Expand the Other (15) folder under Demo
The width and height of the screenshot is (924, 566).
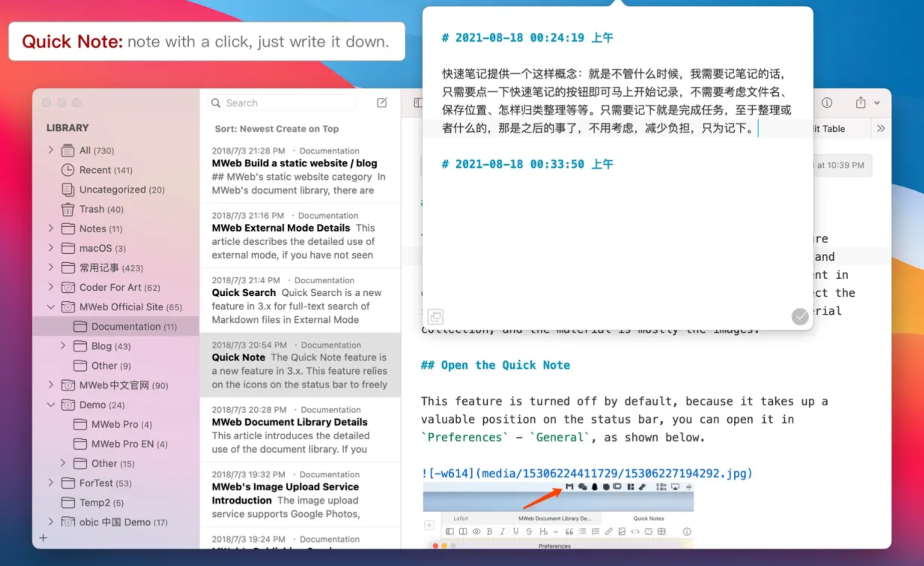pyautogui.click(x=63, y=463)
